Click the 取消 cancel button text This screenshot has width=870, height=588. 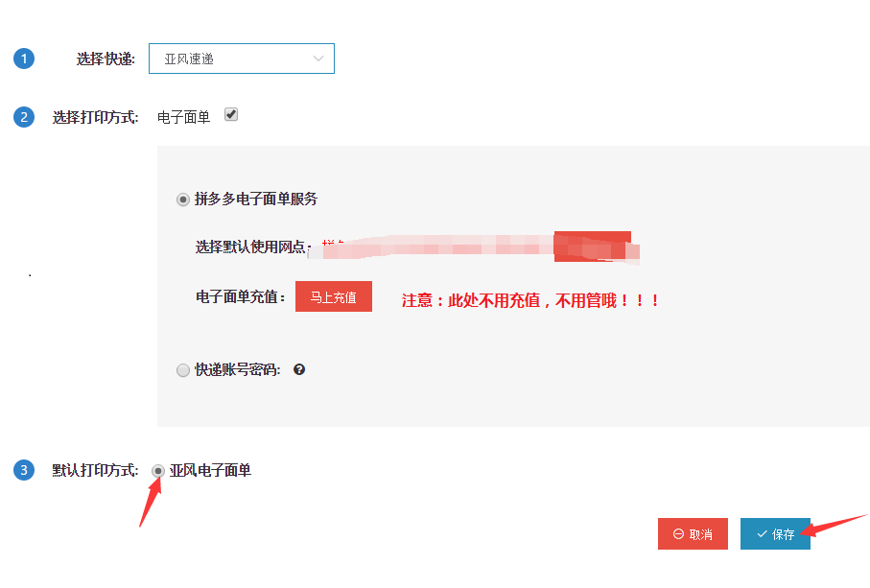pyautogui.click(x=701, y=534)
